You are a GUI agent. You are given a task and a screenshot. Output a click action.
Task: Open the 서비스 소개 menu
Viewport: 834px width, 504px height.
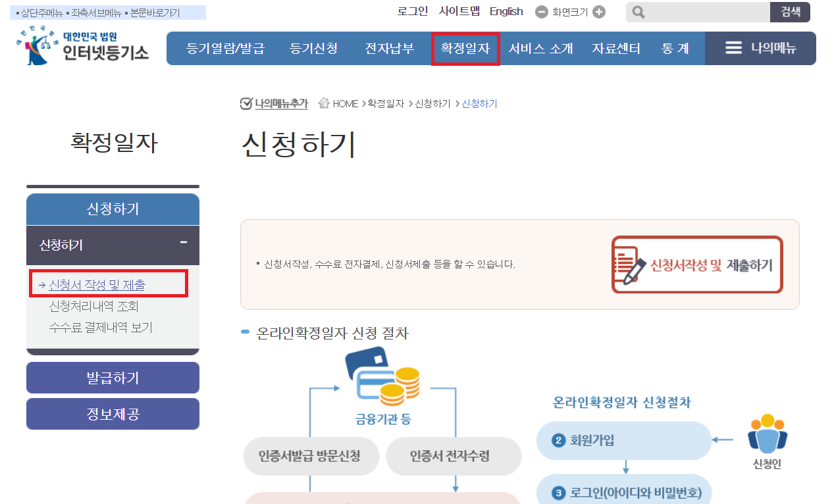540,49
